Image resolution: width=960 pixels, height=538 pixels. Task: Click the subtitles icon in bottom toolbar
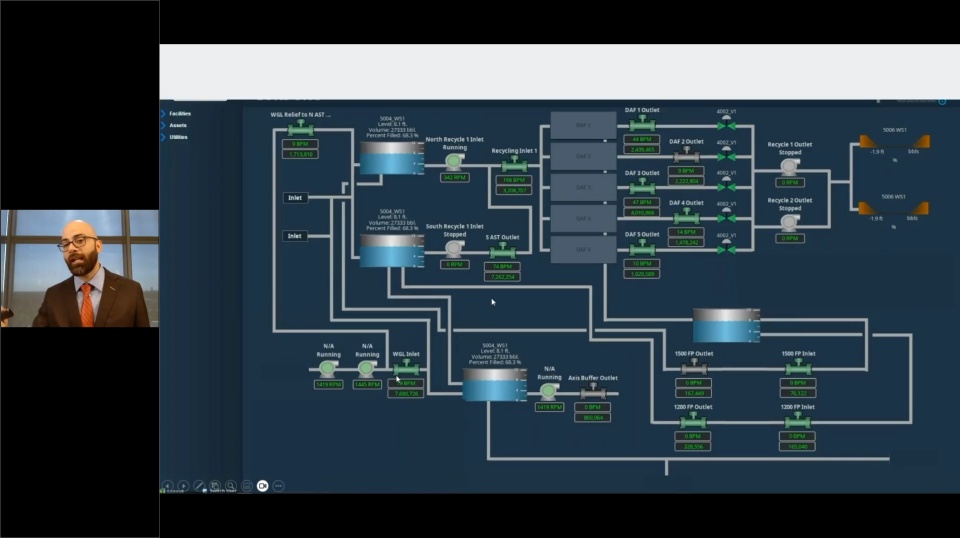click(x=247, y=486)
